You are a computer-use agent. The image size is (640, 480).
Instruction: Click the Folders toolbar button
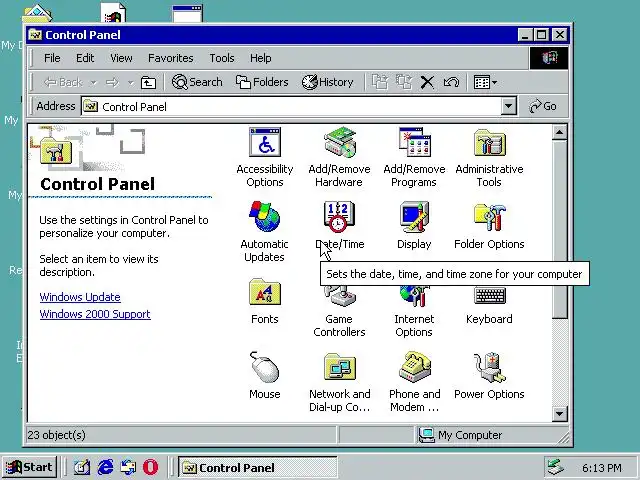tap(262, 82)
